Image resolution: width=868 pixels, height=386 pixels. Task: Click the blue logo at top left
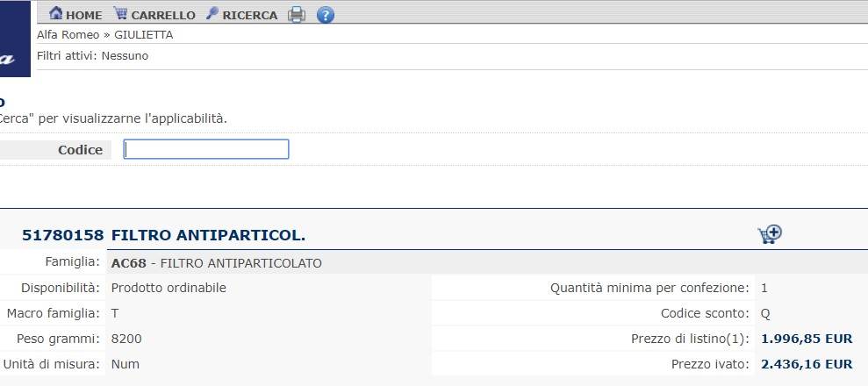[15, 39]
